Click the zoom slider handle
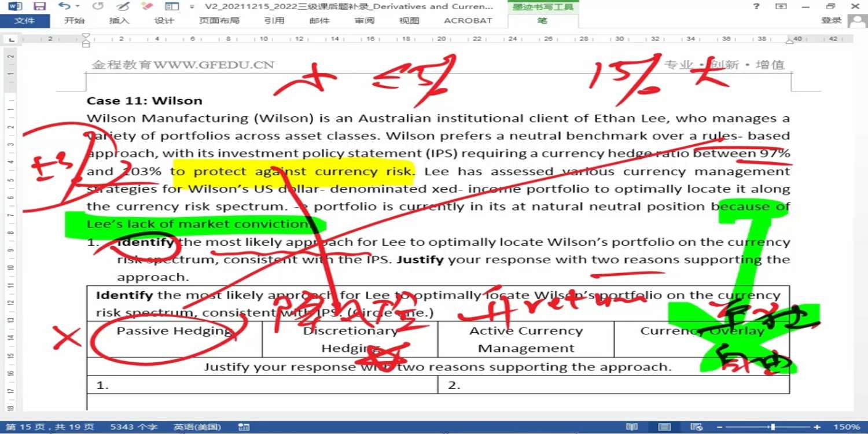The image size is (868, 434). click(x=773, y=427)
